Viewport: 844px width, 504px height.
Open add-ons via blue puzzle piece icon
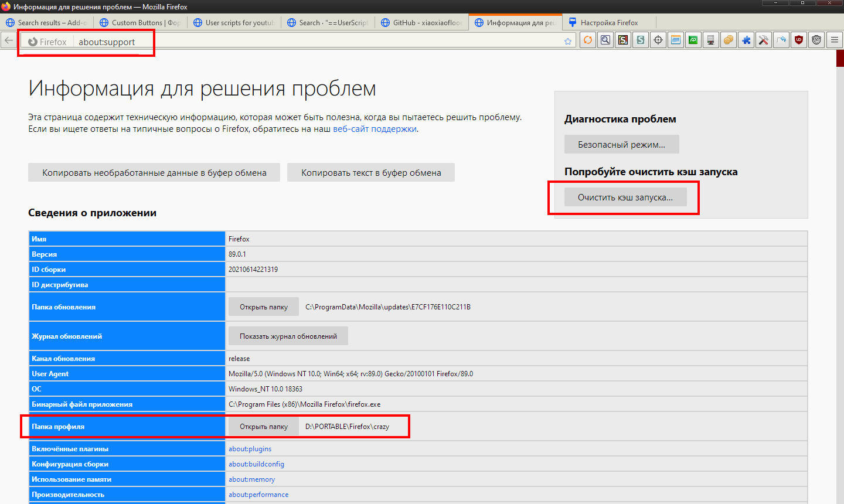pyautogui.click(x=746, y=40)
